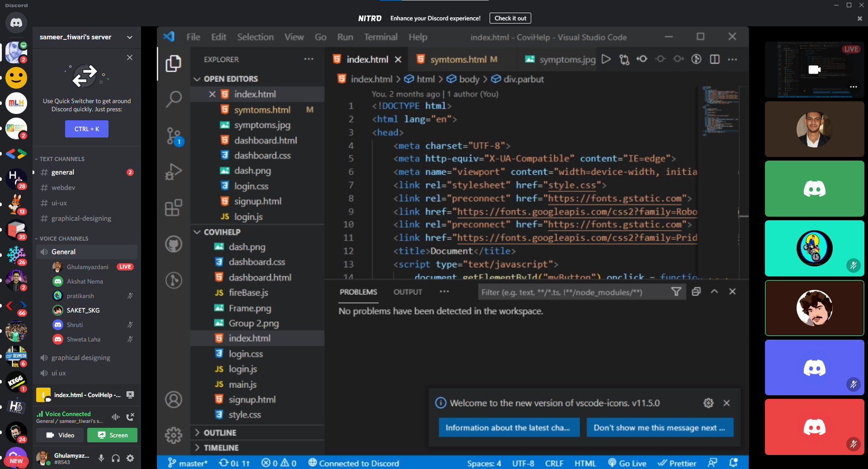Viewport: 868px width, 469px height.
Task: Turn on camera with Video button
Action: click(60, 435)
